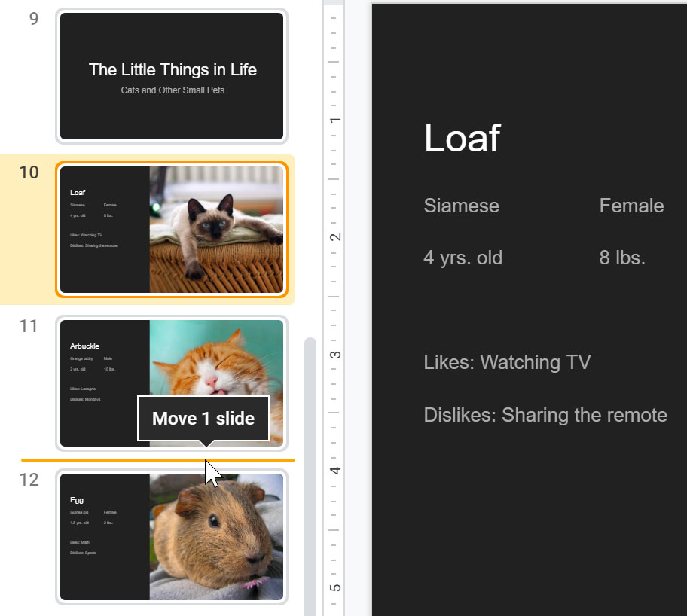Click the Siamese text on the slide
Image resolution: width=687 pixels, height=616 pixels.
pyautogui.click(x=461, y=206)
